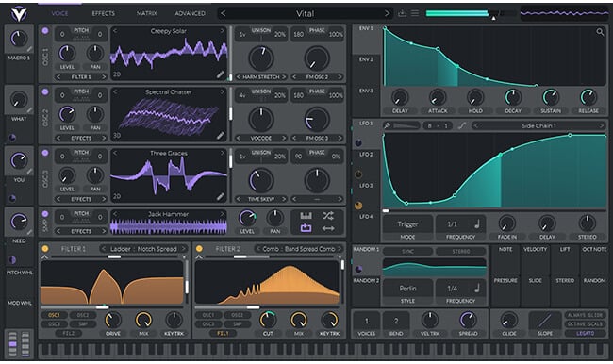Disable Filter 2 power button

click(x=199, y=248)
